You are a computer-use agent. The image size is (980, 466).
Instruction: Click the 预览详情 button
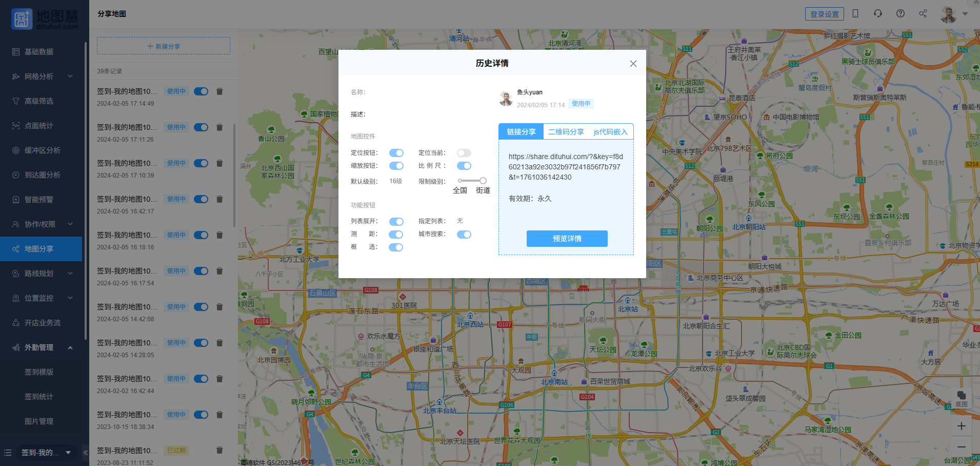tap(567, 239)
